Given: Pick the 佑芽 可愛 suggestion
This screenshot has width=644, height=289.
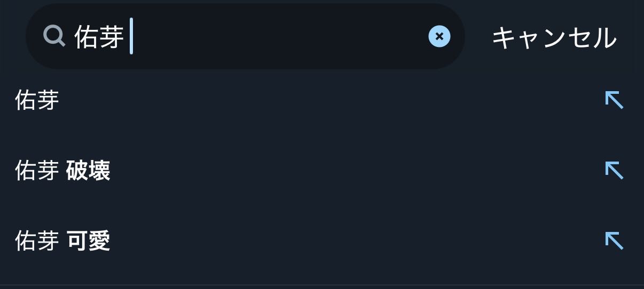Looking at the screenshot, I should point(62,241).
